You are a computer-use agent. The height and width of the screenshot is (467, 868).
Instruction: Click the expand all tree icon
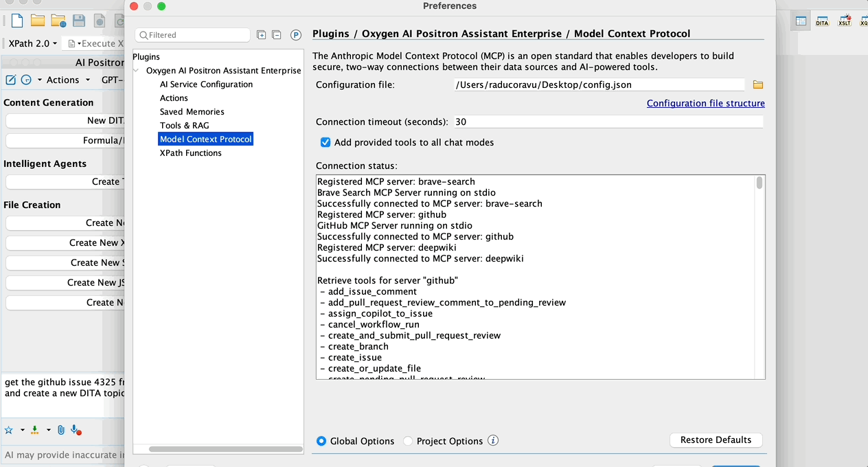click(x=261, y=35)
